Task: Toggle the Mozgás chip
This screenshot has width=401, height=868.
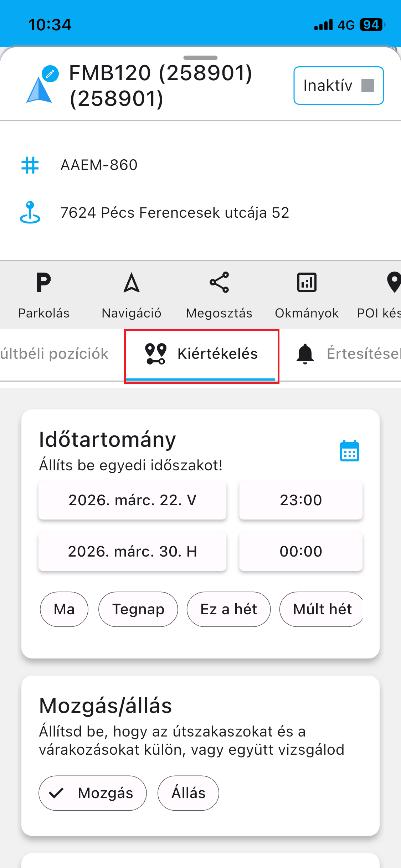Action: pos(93,793)
